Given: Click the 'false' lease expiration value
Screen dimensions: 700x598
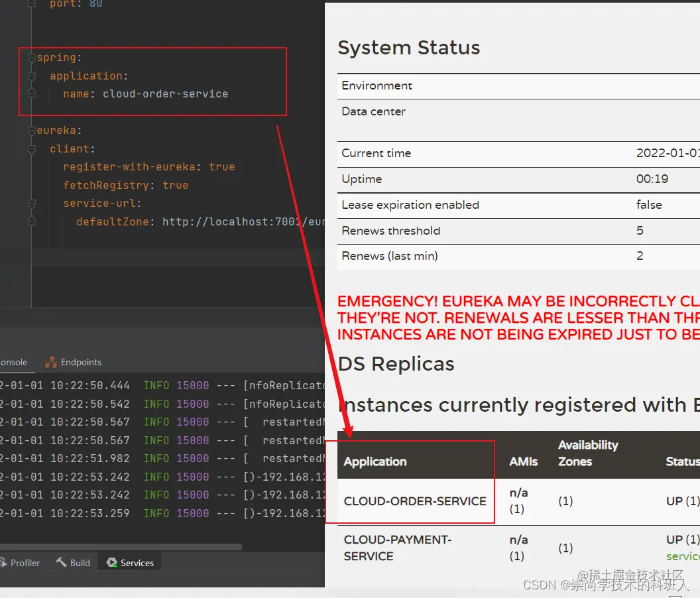Looking at the screenshot, I should [649, 205].
